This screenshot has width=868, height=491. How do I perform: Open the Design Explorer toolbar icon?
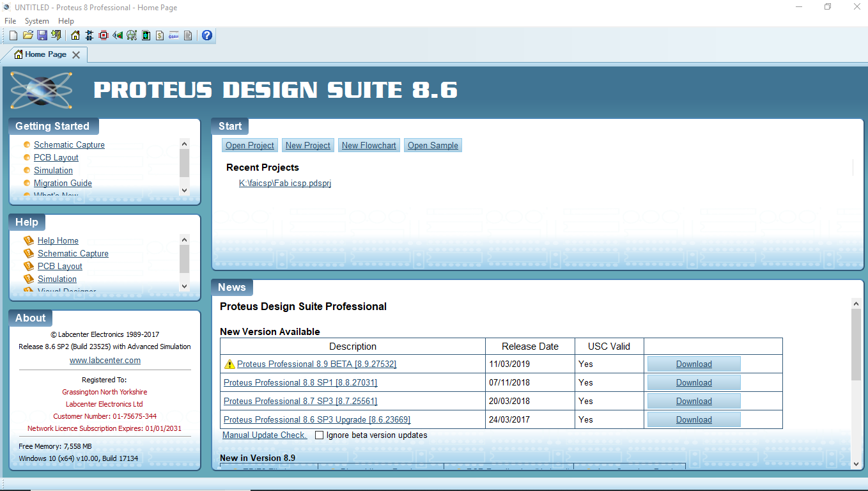pos(146,35)
